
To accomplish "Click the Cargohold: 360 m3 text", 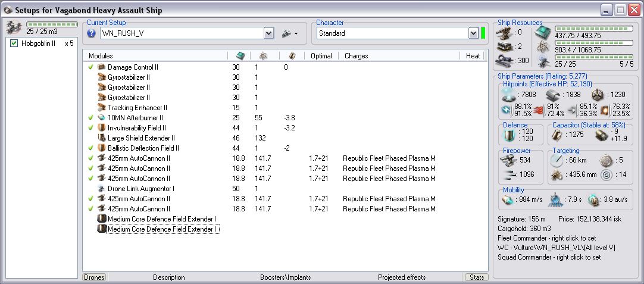I will [524, 229].
